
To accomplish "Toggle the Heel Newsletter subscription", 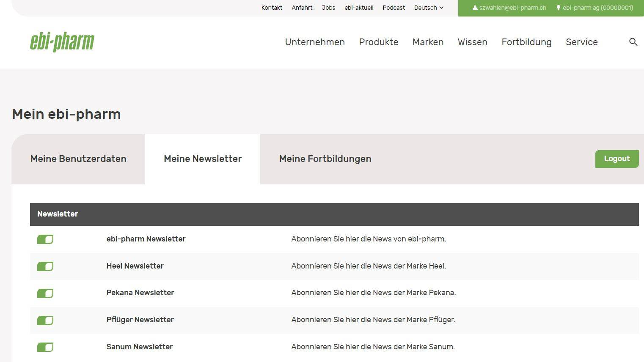I will click(x=45, y=266).
